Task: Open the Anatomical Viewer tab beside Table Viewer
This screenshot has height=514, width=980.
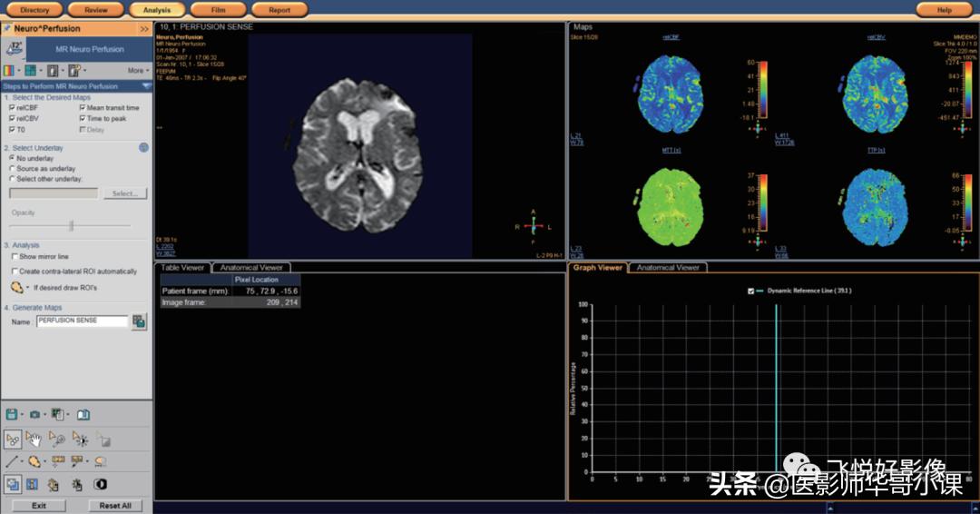Action: pos(251,268)
